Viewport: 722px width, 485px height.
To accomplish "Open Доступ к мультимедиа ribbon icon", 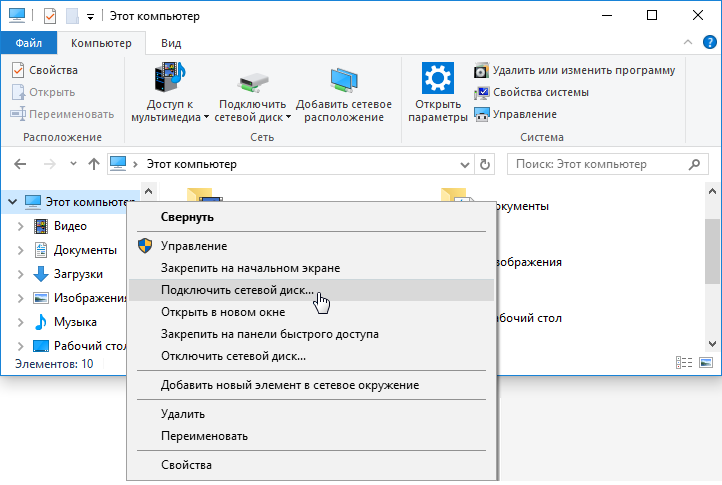I will [170, 80].
